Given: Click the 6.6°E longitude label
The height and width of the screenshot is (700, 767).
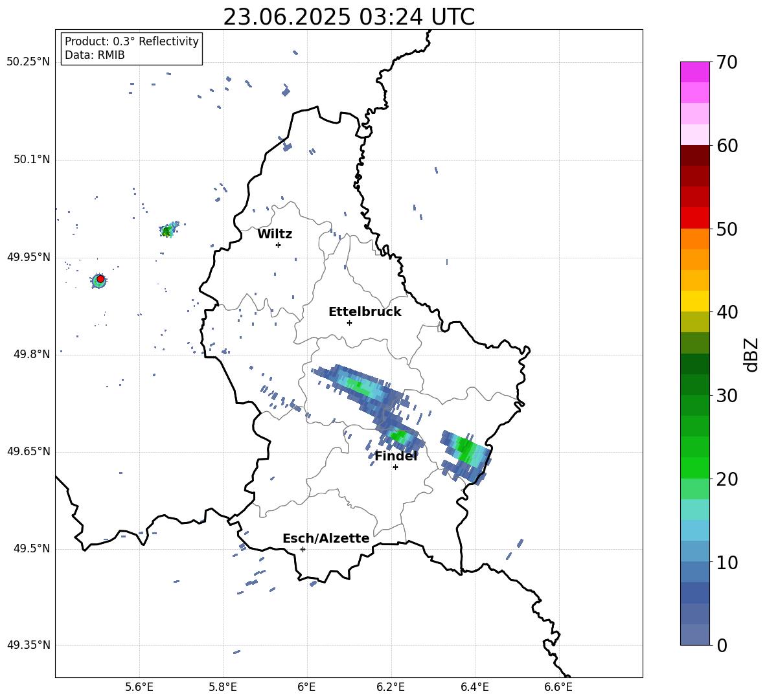Looking at the screenshot, I should click(x=558, y=687).
